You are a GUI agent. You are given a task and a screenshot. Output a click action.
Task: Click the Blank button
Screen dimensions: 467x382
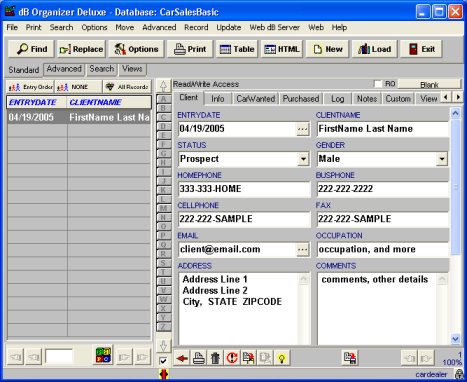pyautogui.click(x=429, y=85)
